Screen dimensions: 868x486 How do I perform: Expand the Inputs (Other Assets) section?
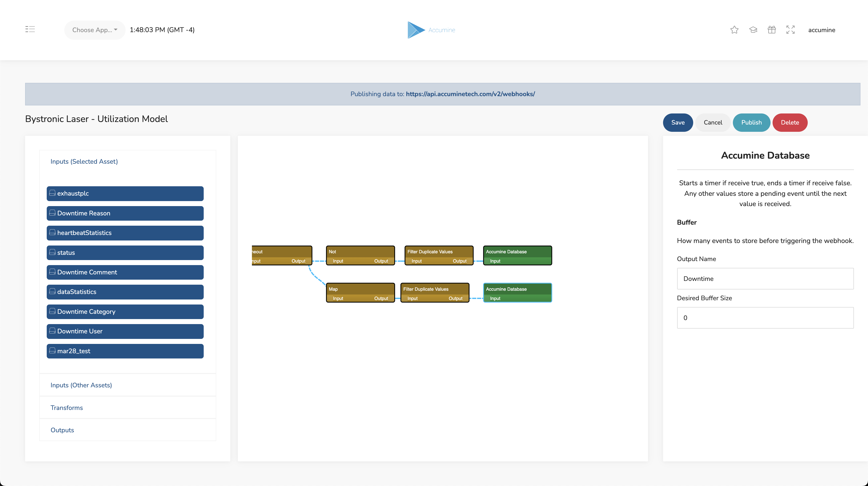tap(81, 385)
